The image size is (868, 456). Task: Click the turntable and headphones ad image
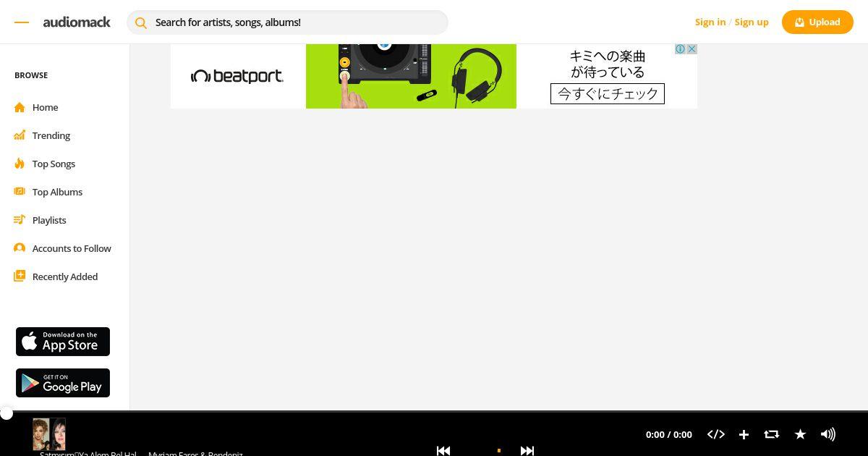pos(411,76)
